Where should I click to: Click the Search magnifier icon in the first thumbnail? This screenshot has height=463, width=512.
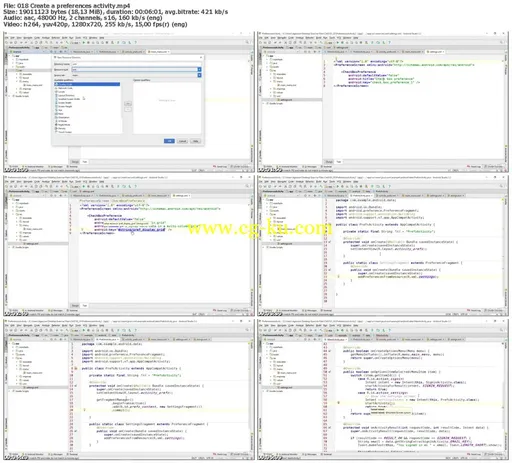pos(247,42)
